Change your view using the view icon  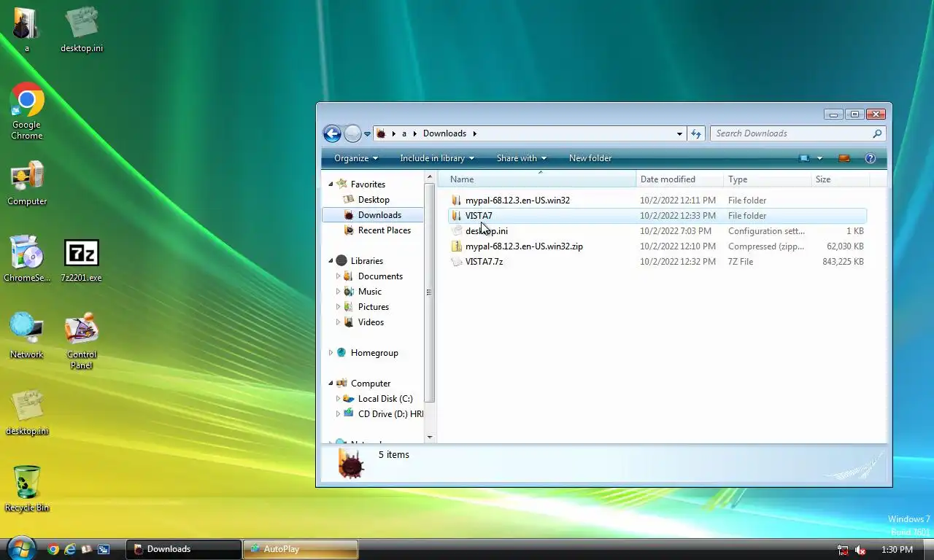click(x=804, y=158)
